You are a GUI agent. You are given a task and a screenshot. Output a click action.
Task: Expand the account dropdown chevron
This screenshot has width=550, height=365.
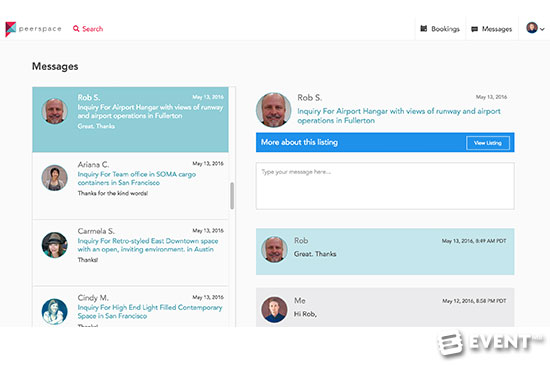click(x=542, y=29)
